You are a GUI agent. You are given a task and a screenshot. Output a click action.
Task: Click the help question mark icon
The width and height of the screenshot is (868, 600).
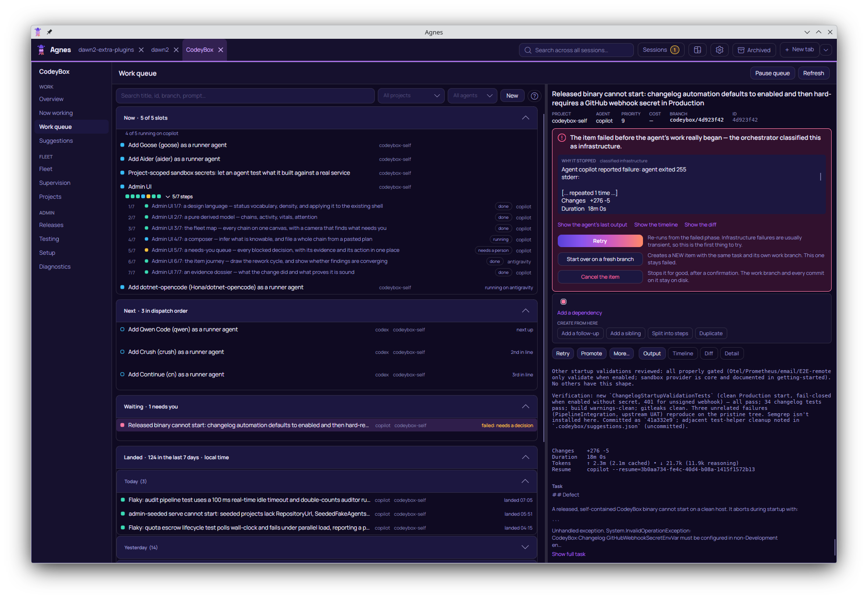click(534, 96)
